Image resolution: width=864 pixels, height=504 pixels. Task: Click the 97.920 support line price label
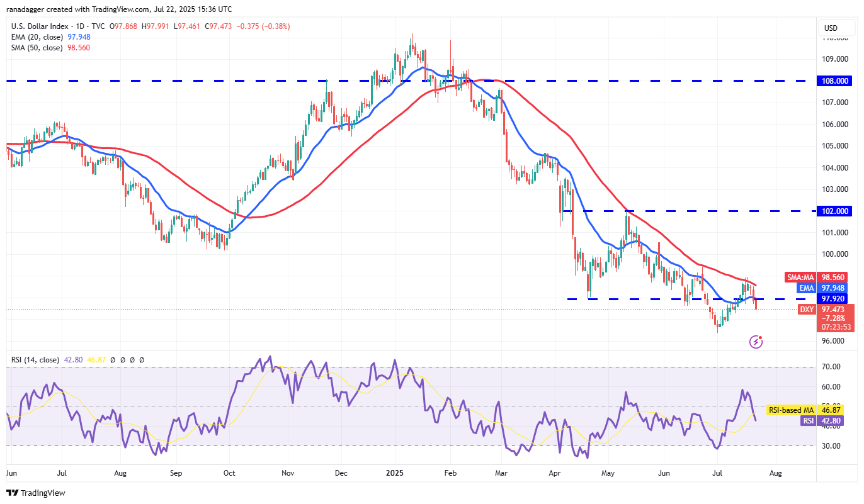coord(834,299)
